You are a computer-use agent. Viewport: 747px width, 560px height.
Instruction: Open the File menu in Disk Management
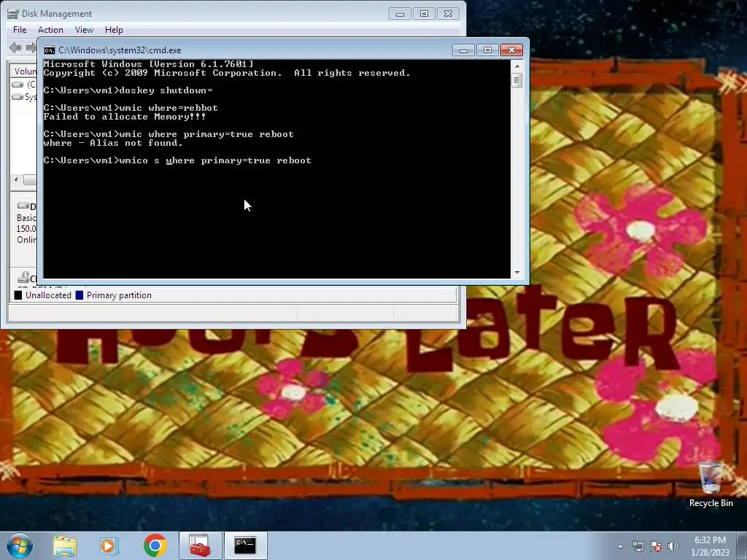pos(20,29)
